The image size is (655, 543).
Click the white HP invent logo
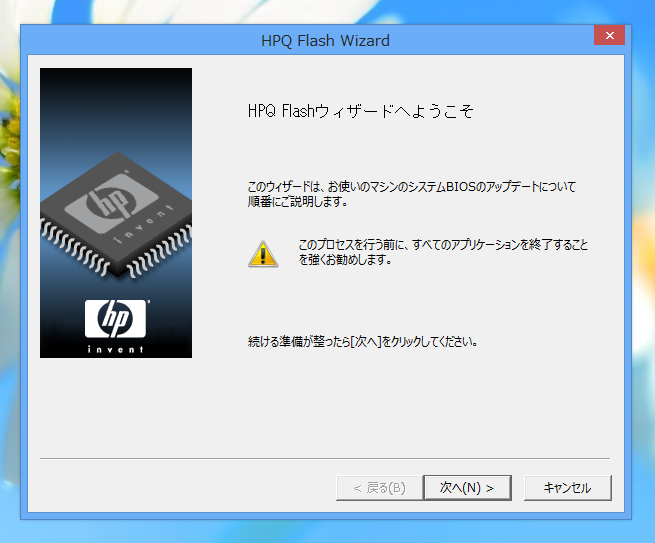pyautogui.click(x=116, y=326)
